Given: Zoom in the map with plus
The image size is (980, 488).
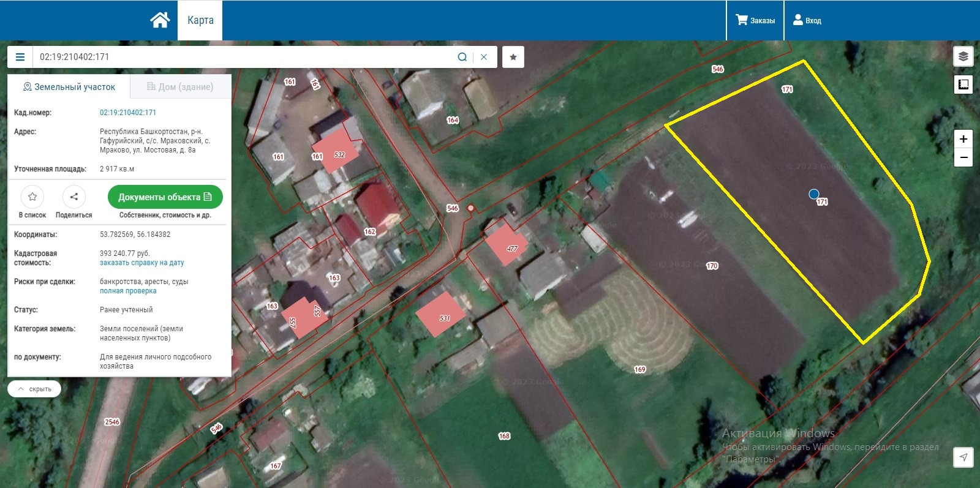Looking at the screenshot, I should pyautogui.click(x=963, y=139).
